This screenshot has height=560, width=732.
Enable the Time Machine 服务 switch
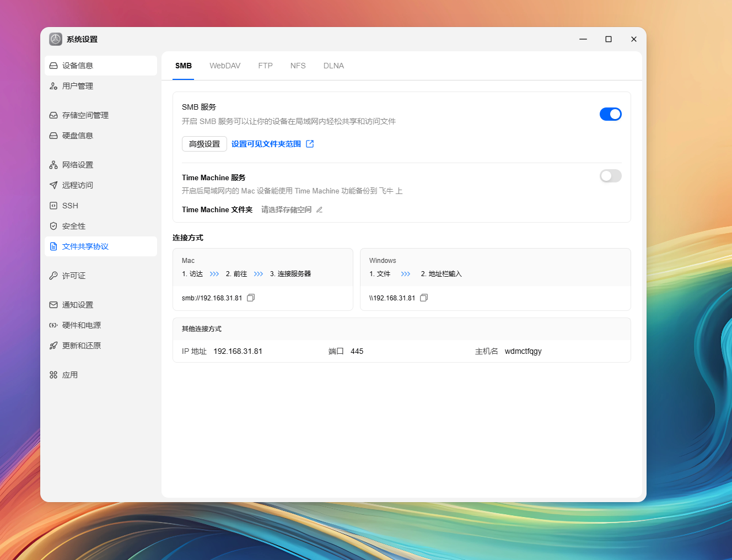point(611,176)
